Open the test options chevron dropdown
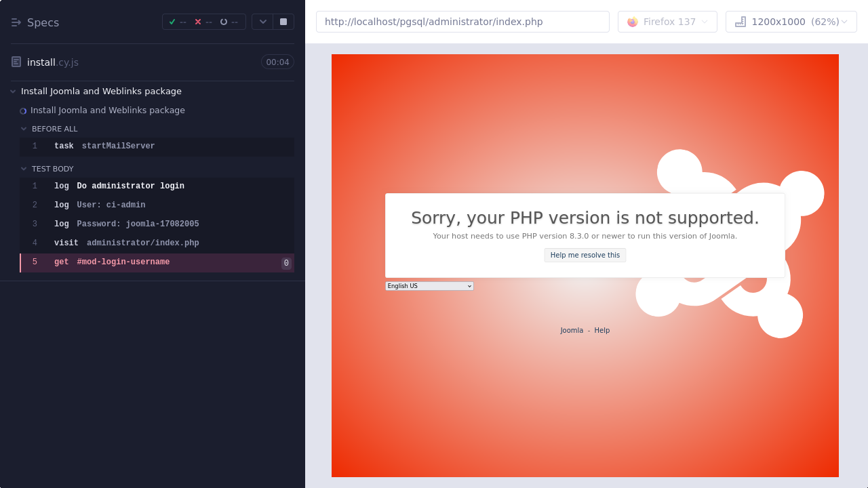This screenshot has height=488, width=868. (263, 22)
